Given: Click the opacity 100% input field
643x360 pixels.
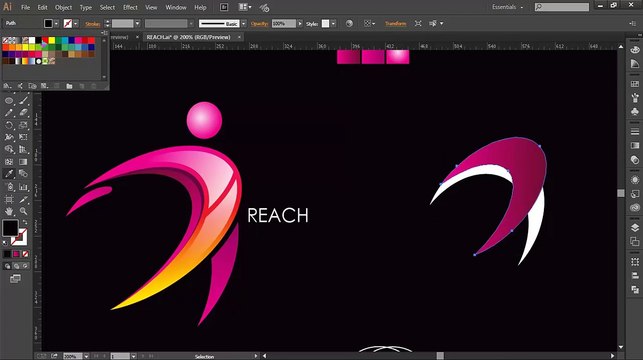Looking at the screenshot, I should [x=283, y=23].
